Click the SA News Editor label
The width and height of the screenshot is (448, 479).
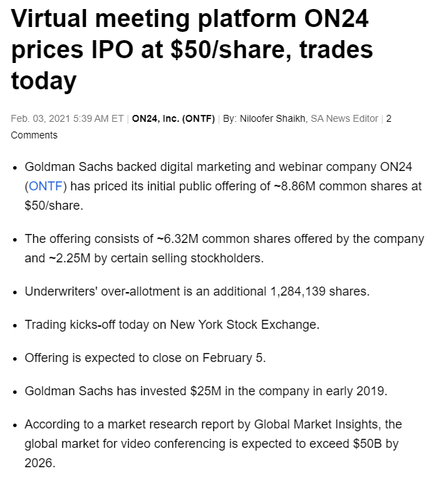click(344, 118)
